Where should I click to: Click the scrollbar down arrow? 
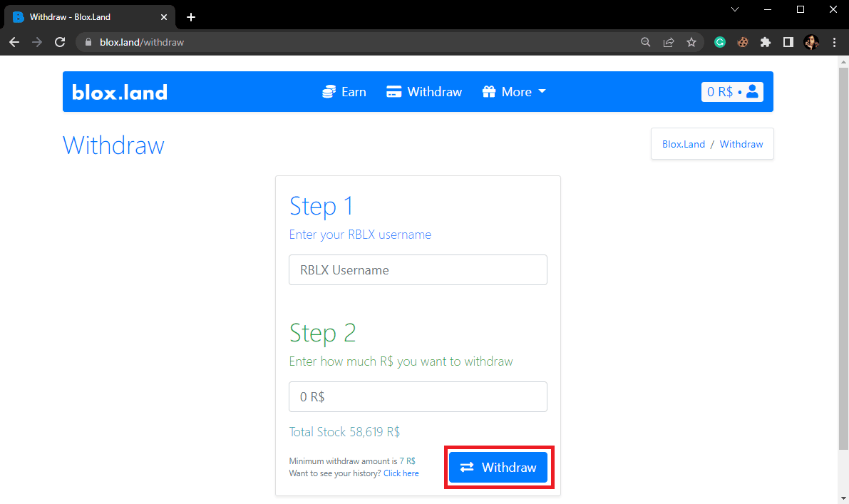coord(843,498)
